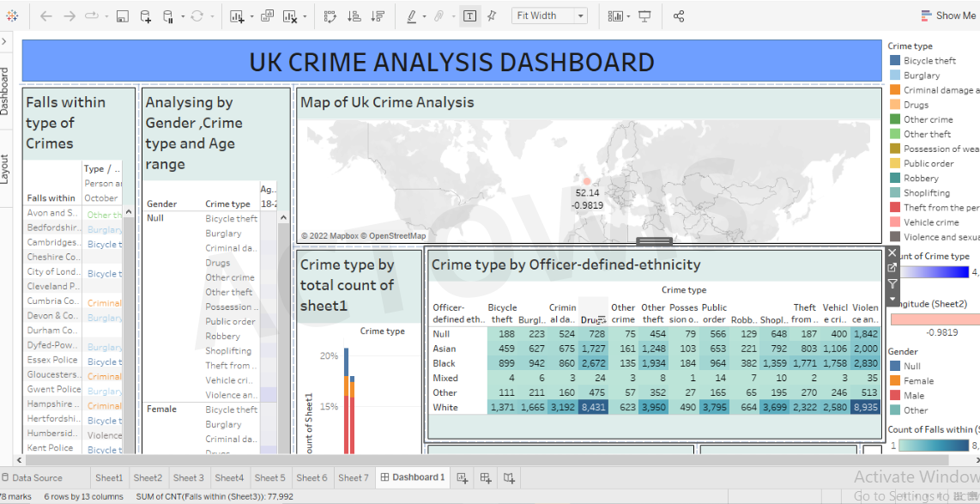Screen dimensions: 980x504
Task: Open the Sheet1 tab
Action: (109, 477)
